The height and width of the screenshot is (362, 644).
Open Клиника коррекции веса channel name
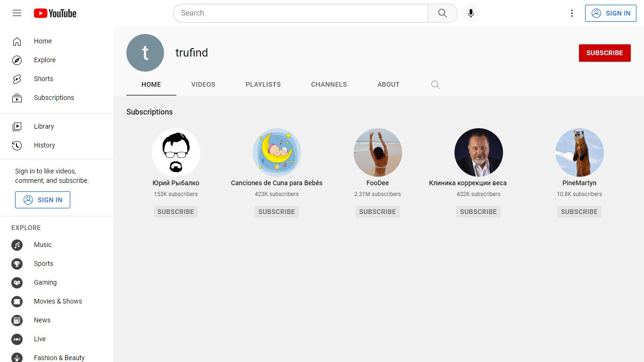point(468,183)
